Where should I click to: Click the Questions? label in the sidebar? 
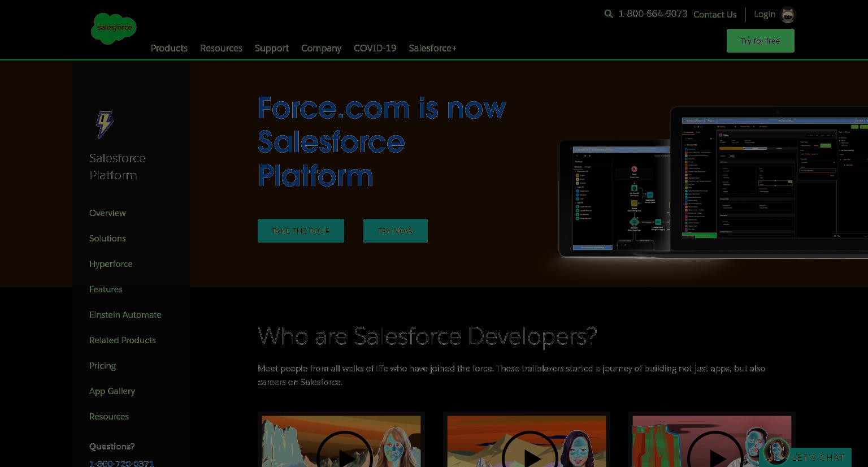tap(112, 447)
